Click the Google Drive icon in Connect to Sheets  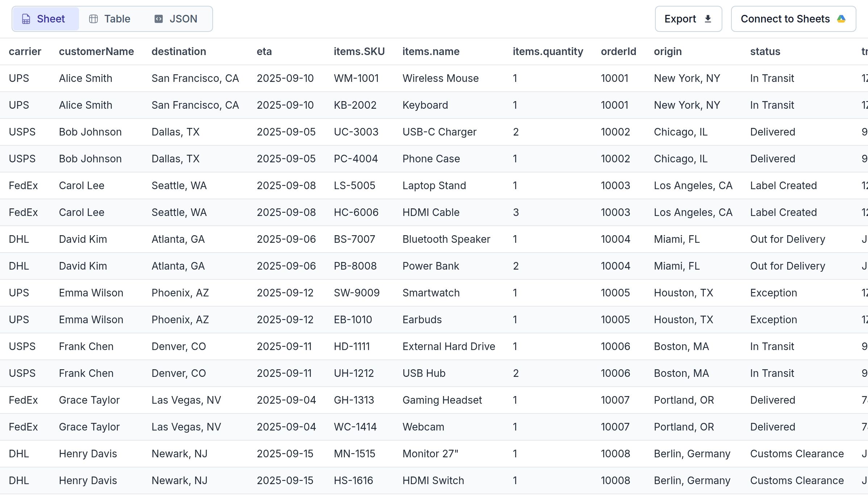click(841, 19)
